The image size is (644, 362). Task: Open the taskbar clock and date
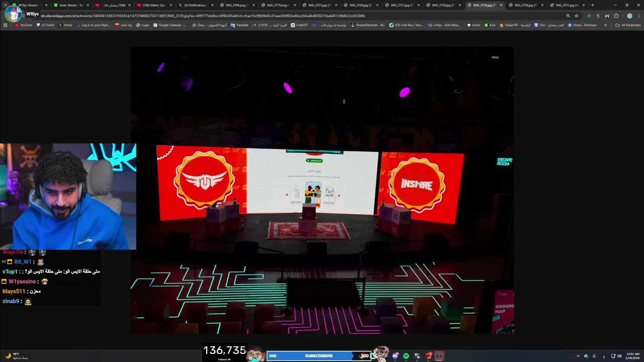(x=633, y=356)
